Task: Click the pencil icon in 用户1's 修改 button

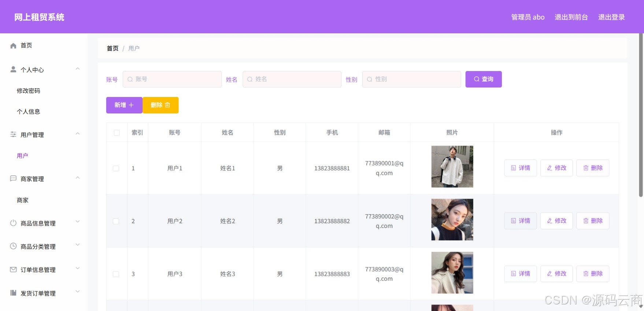Action: 549,168
